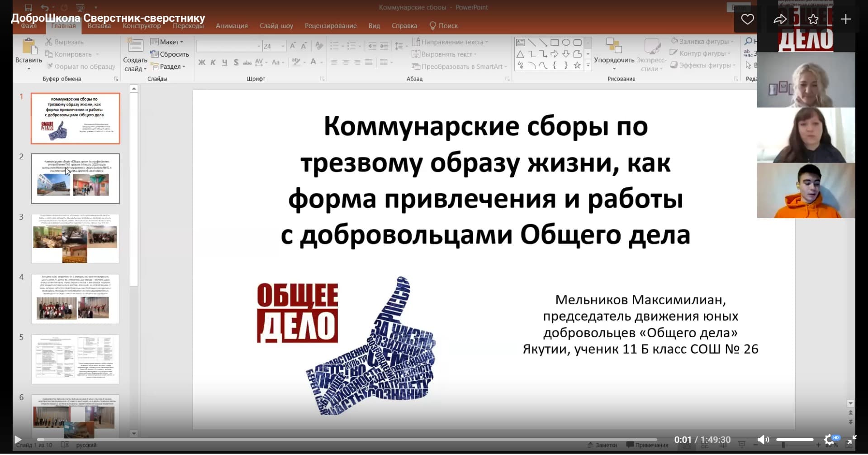Viewport: 868px width, 455px height.
Task: Toggle underline Ч formatting
Action: [224, 62]
